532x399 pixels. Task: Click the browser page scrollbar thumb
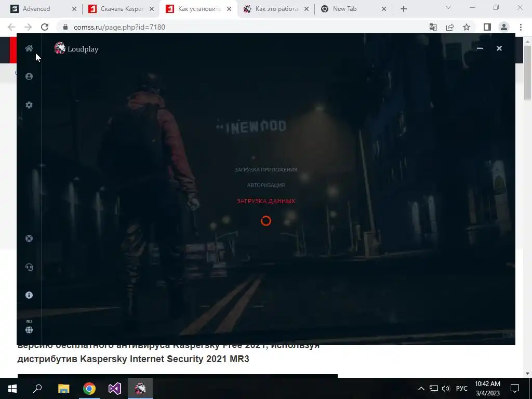coord(528,73)
